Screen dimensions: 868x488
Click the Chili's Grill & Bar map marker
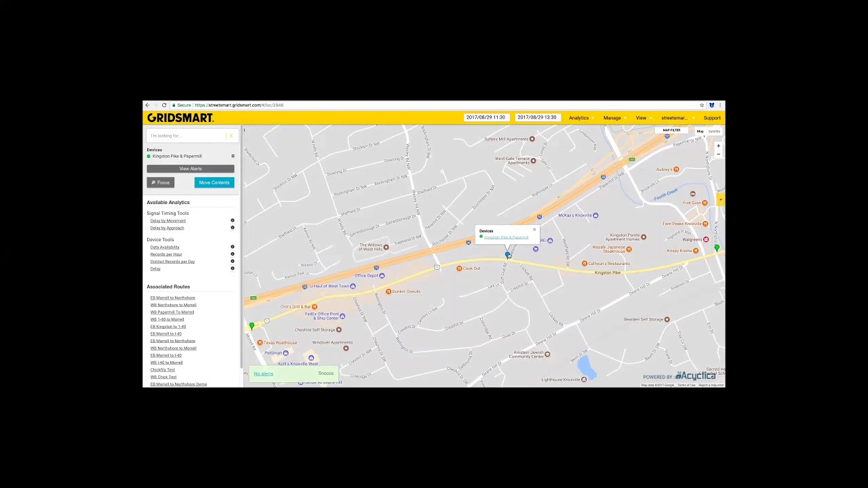tap(314, 307)
